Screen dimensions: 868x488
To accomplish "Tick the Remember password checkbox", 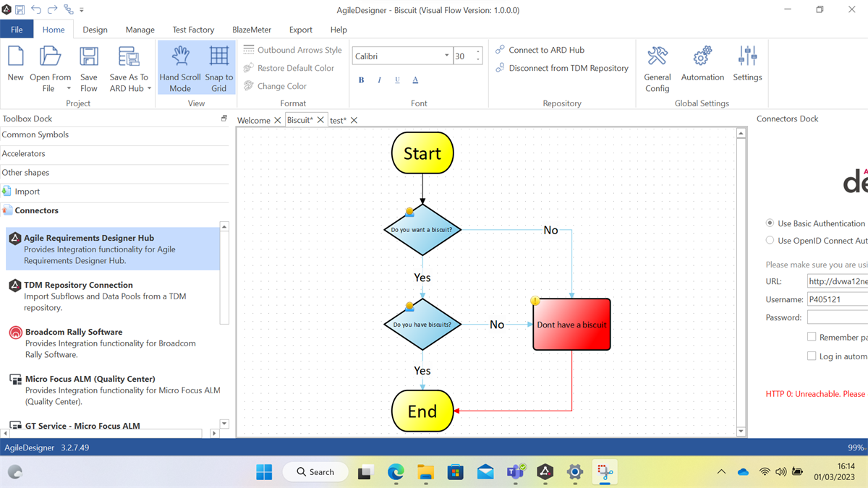I will [812, 337].
